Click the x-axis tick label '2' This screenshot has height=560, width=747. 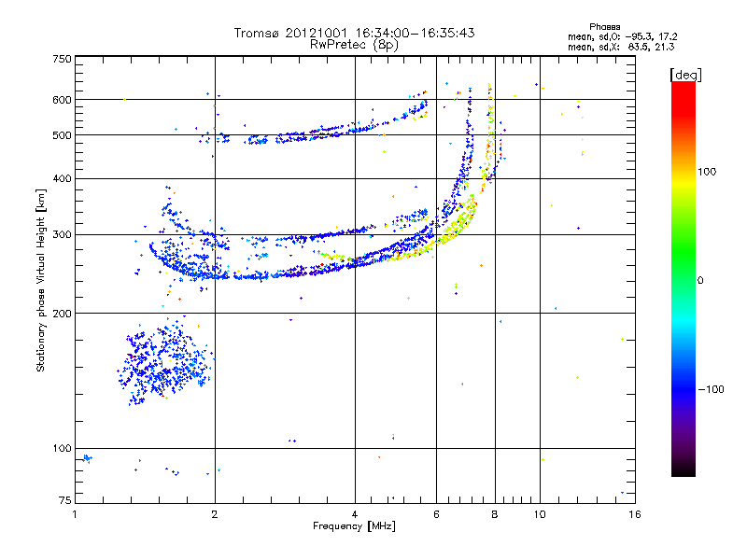(x=215, y=514)
